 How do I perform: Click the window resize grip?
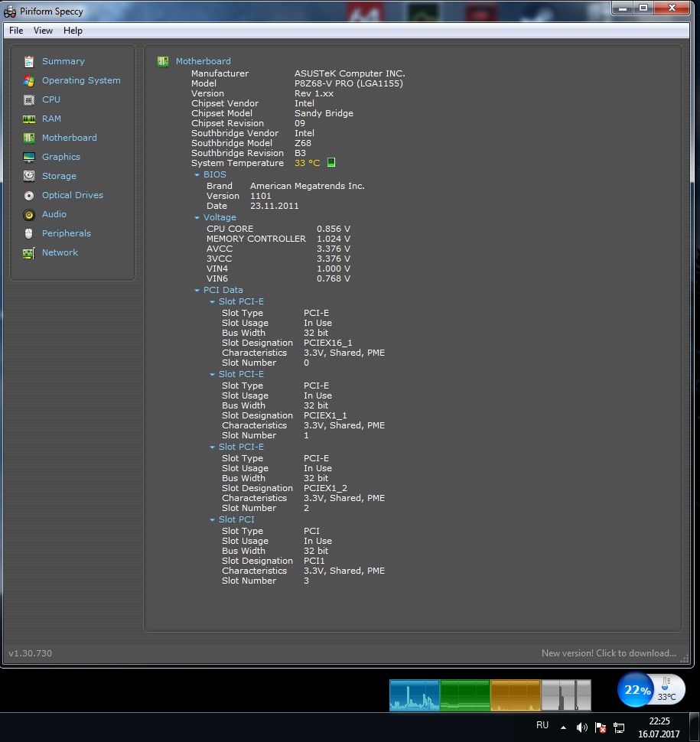(685, 659)
